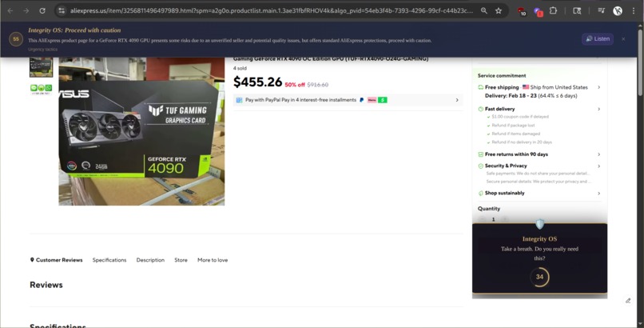The image size is (644, 328).
Task: Click the $455.26 price text
Action: click(x=257, y=82)
